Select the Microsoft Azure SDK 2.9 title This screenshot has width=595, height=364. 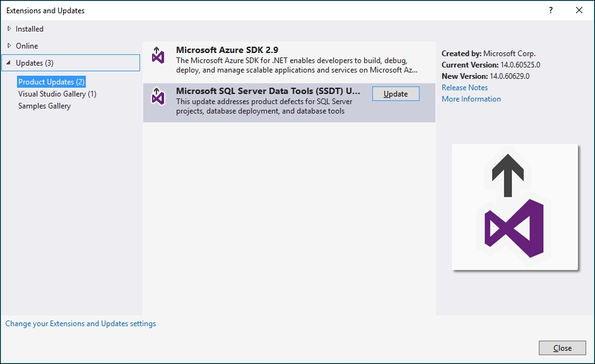tap(227, 50)
